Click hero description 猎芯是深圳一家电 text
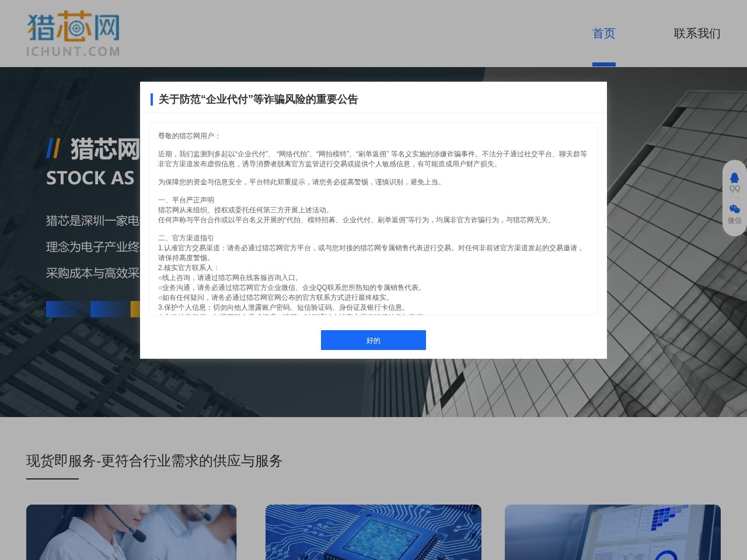This screenshot has height=560, width=747. point(93,220)
